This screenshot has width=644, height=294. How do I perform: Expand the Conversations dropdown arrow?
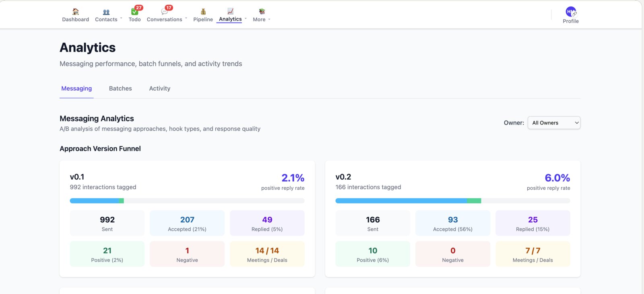click(186, 18)
